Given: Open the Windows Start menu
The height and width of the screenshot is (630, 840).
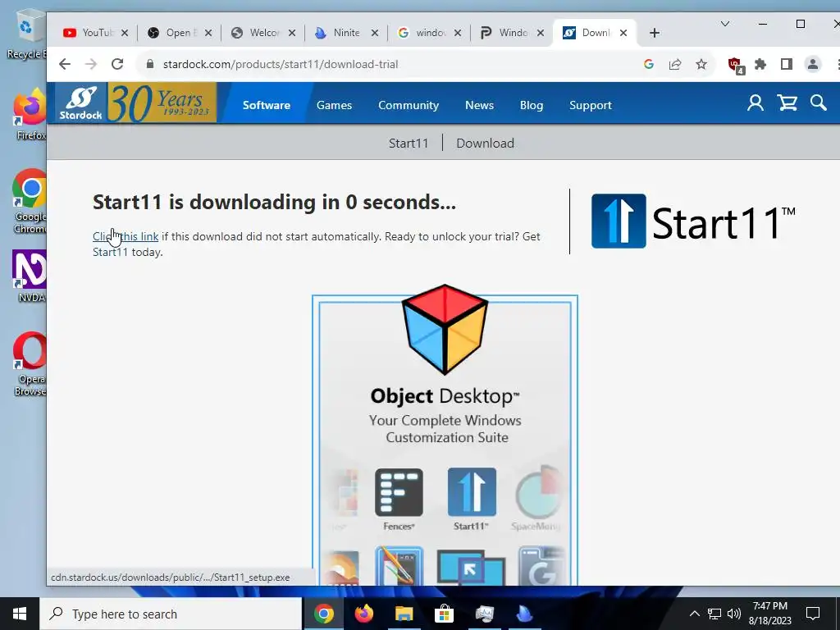Looking at the screenshot, I should coord(20,614).
